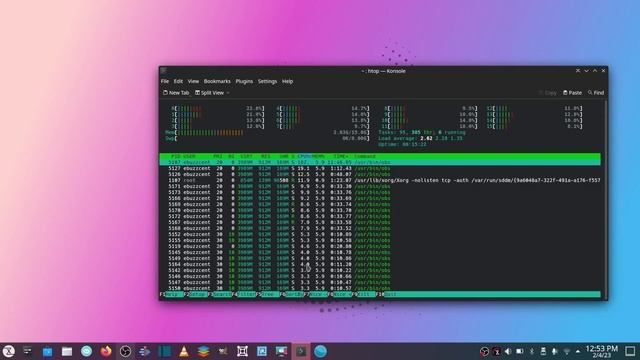Launch VLC media player from the taskbar

184,351
